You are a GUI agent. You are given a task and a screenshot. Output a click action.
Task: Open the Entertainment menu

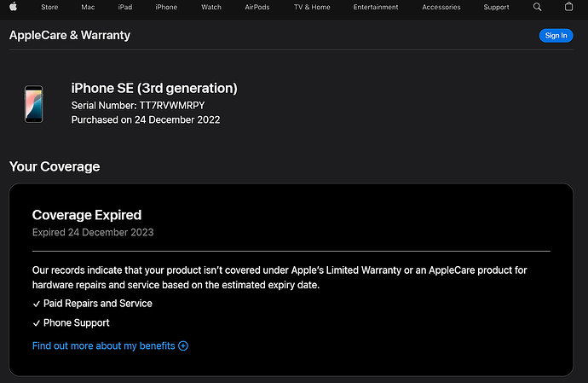click(x=376, y=7)
